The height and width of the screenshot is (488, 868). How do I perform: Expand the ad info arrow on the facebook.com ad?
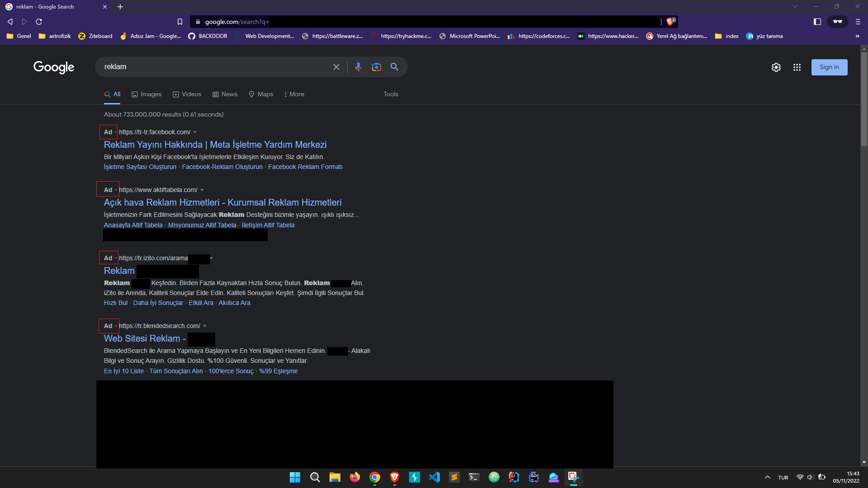pyautogui.click(x=195, y=132)
